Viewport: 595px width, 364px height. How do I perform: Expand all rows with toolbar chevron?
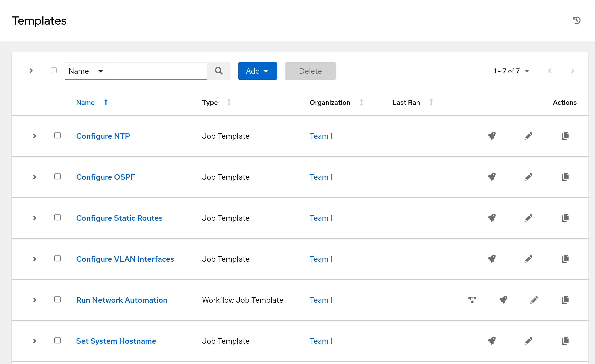pos(31,71)
